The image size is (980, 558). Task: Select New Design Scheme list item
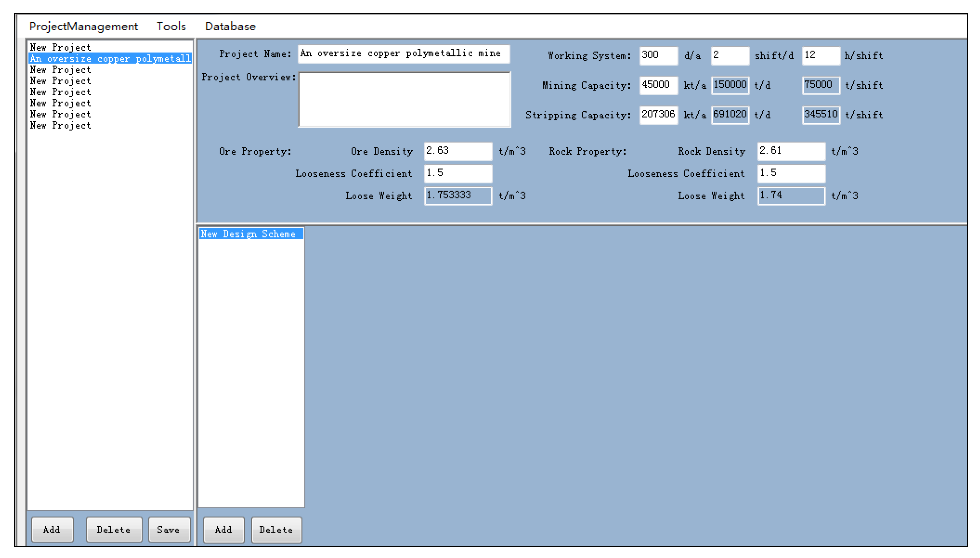(251, 234)
